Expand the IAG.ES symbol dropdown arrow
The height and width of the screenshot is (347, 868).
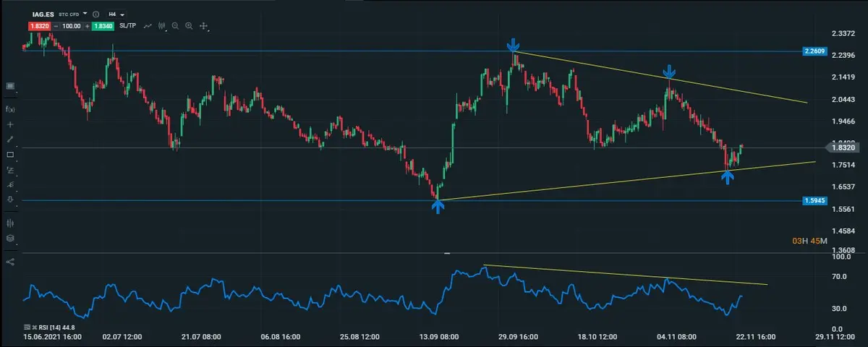tap(85, 14)
